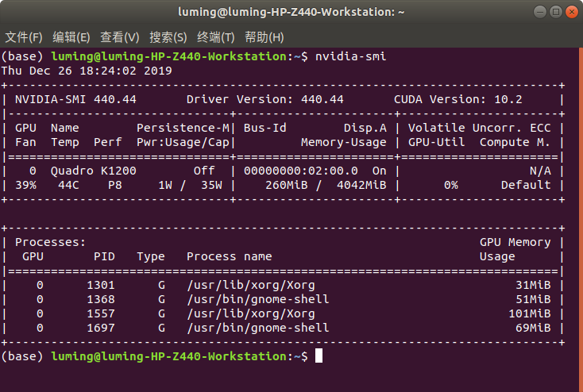
Task: Click /usr/bin/gnome-shell for PID 1697
Action: pos(258,328)
